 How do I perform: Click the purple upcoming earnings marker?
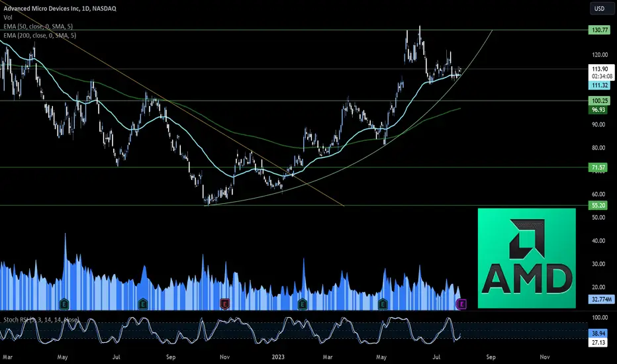[x=461, y=304]
